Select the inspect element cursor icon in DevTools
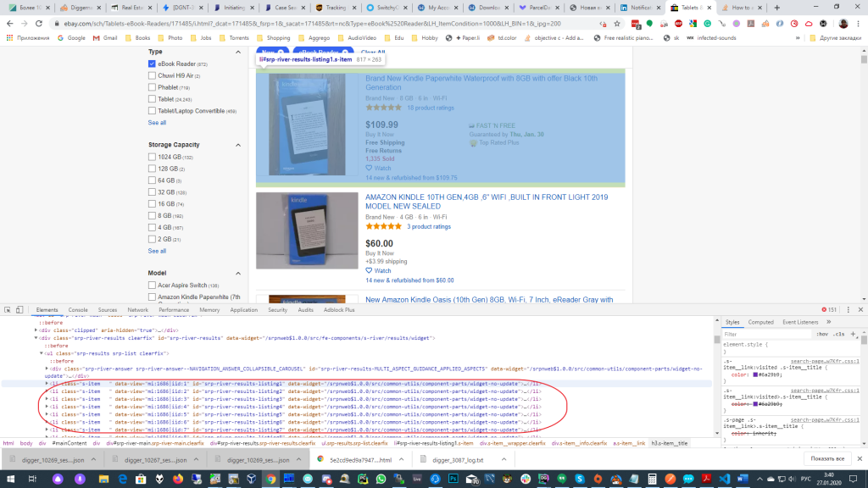Screen dimensions: 868x488 tap(7, 309)
